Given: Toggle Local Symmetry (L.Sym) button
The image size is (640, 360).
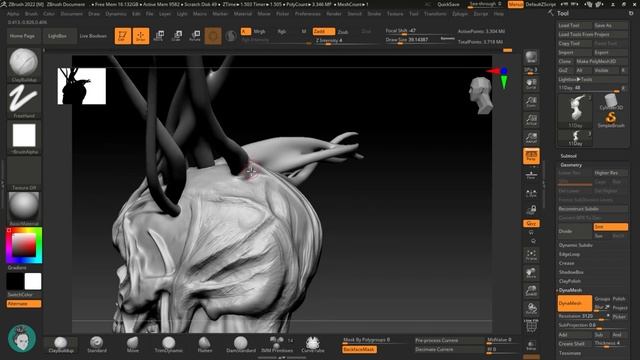Looking at the screenshot, I should [x=531, y=193].
